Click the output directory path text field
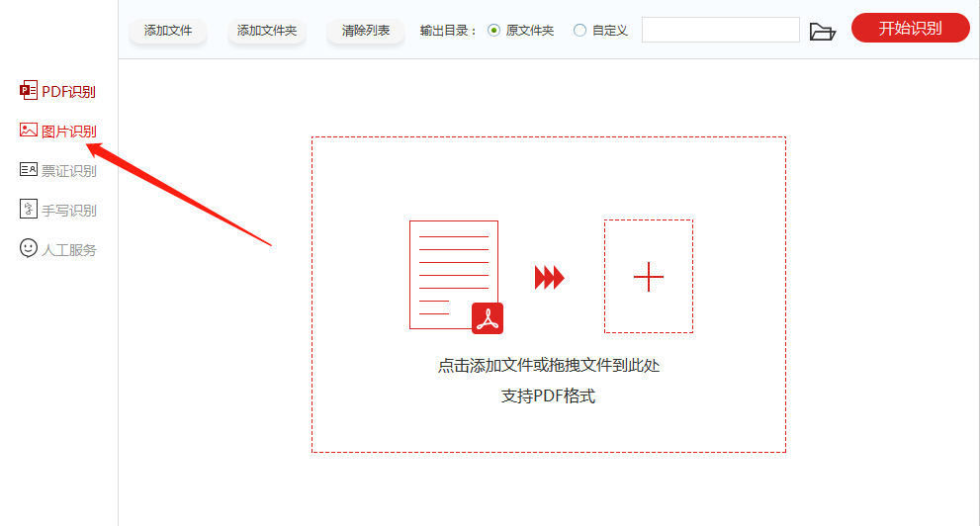Screen dimensions: 980x526 720,30
